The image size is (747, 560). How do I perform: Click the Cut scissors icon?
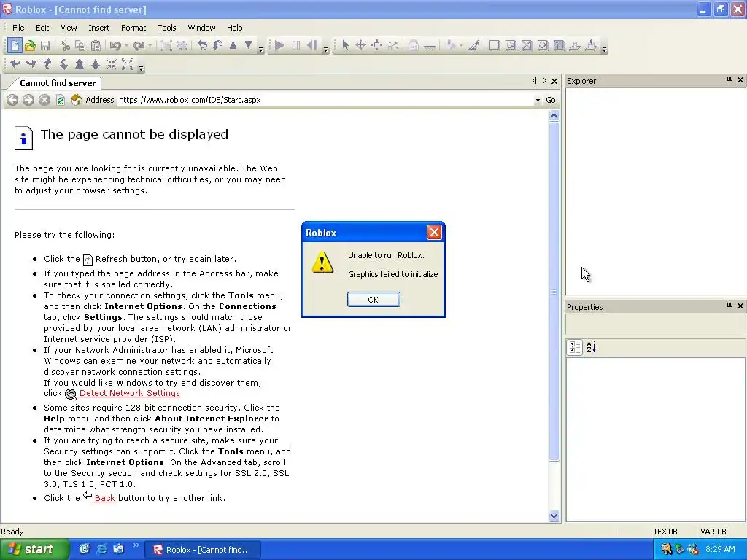pos(66,46)
